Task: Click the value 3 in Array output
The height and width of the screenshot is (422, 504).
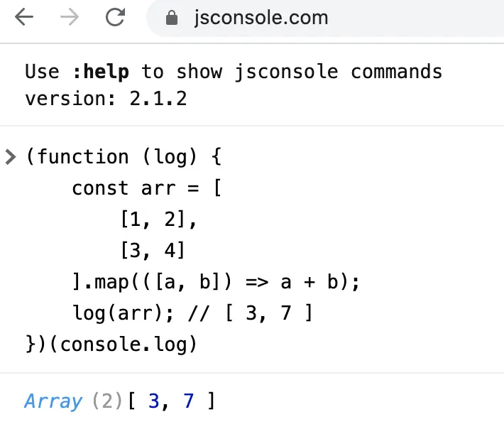Action: click(153, 401)
